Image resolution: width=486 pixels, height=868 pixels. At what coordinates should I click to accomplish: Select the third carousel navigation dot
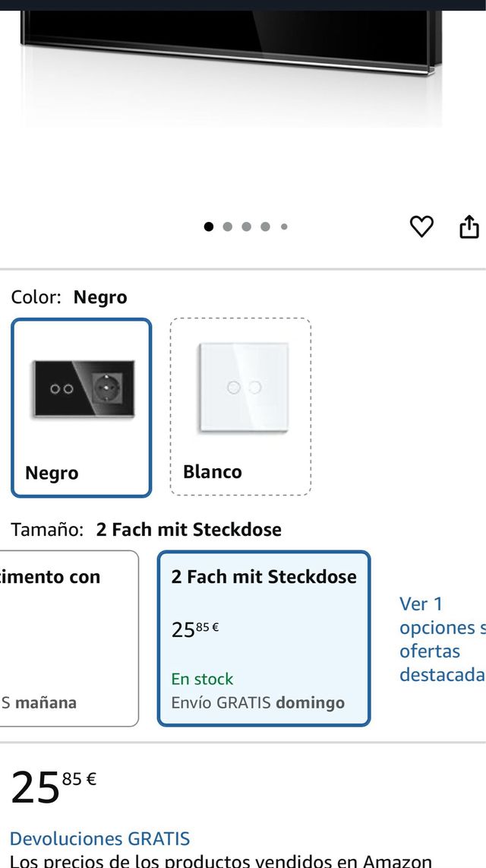pyautogui.click(x=246, y=227)
